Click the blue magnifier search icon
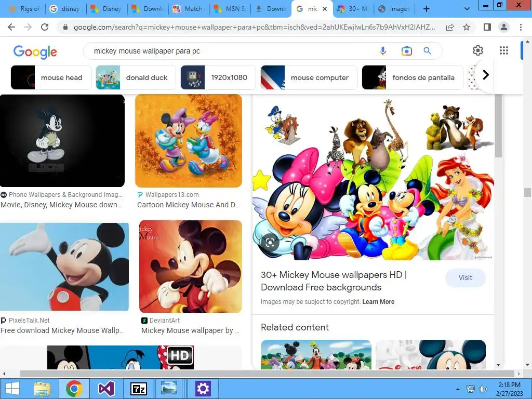This screenshot has height=399, width=532. (x=427, y=51)
